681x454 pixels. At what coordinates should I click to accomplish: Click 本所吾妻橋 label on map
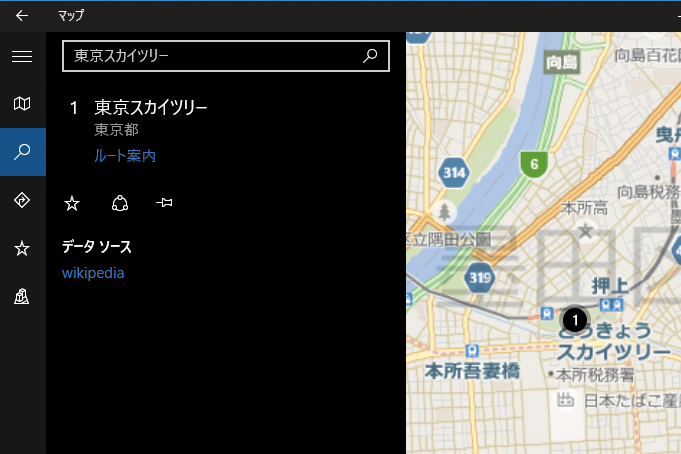tap(473, 371)
